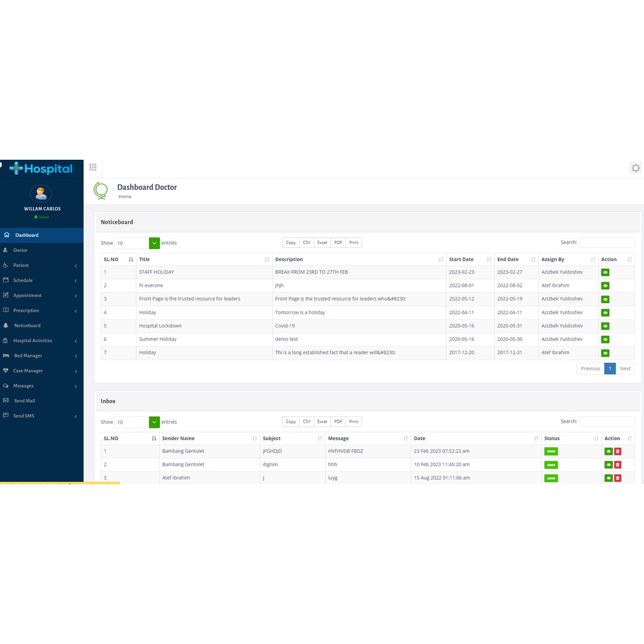
Task: Click the globe icon beside Dashboard Doctor
Action: pyautogui.click(x=101, y=190)
